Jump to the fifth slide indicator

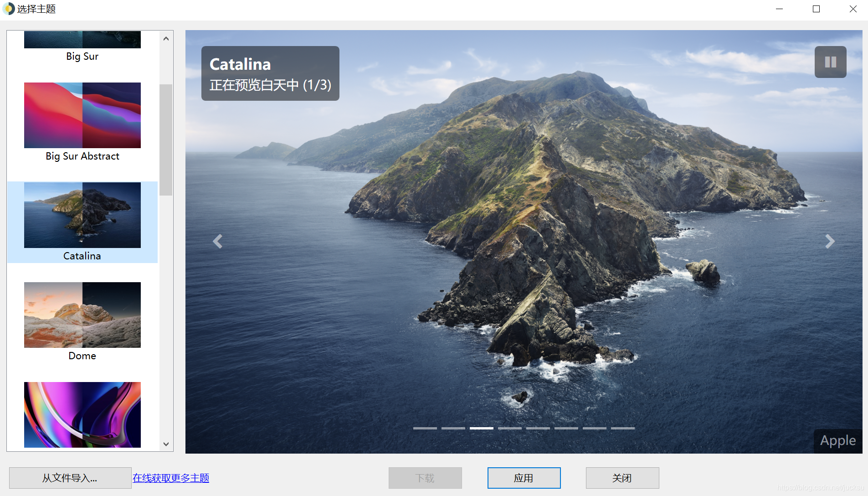(538, 428)
